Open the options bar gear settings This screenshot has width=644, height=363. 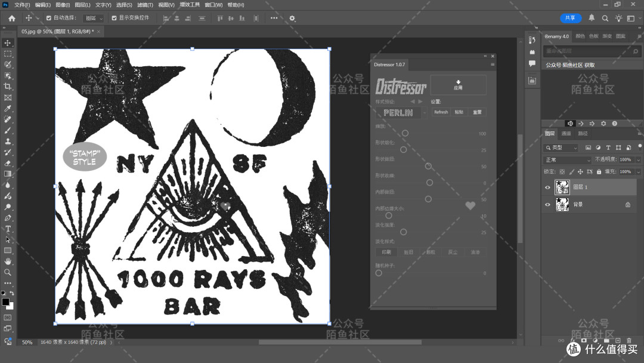point(292,18)
